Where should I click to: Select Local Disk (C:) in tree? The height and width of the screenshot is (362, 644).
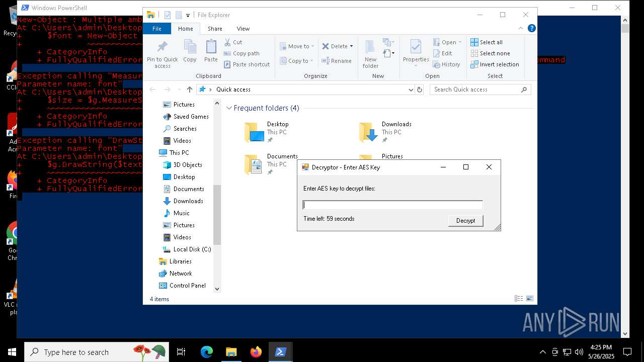(x=187, y=249)
